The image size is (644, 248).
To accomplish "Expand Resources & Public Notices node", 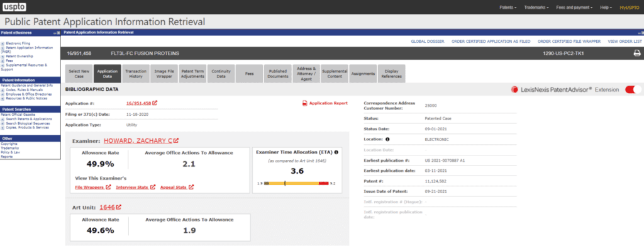I will point(3,98).
